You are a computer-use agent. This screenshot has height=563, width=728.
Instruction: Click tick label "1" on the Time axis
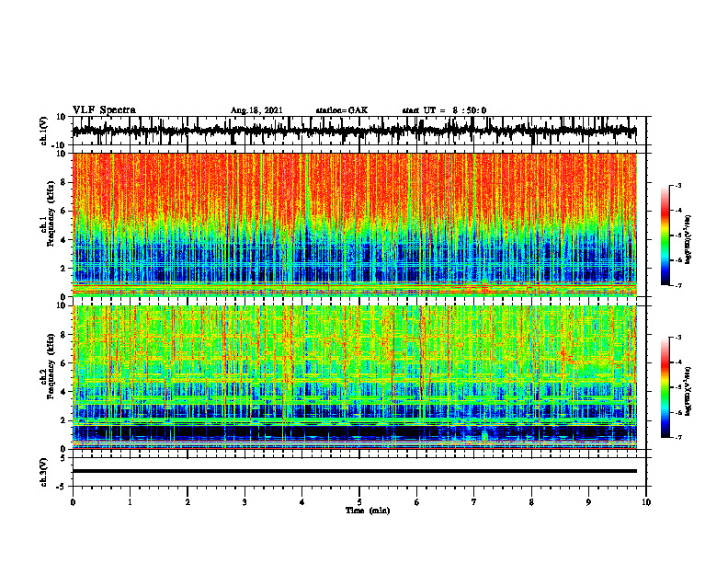tap(130, 502)
